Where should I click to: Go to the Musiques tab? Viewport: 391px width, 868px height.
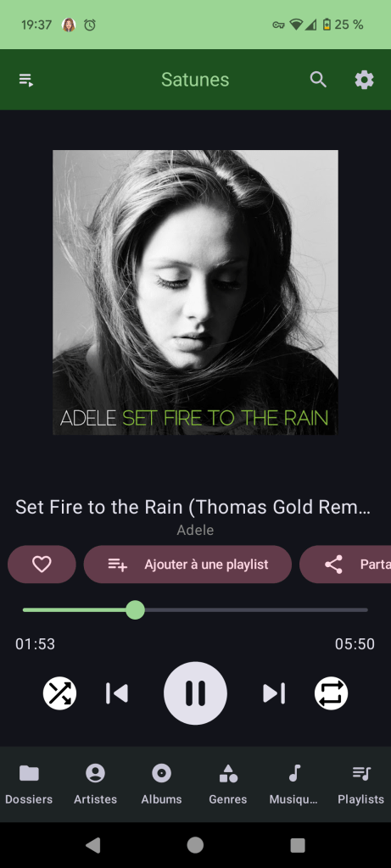pos(294,784)
